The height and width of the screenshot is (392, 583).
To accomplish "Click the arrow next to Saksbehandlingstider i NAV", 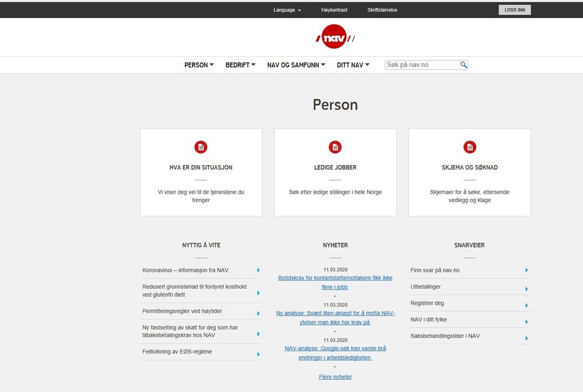I will pos(526,338).
